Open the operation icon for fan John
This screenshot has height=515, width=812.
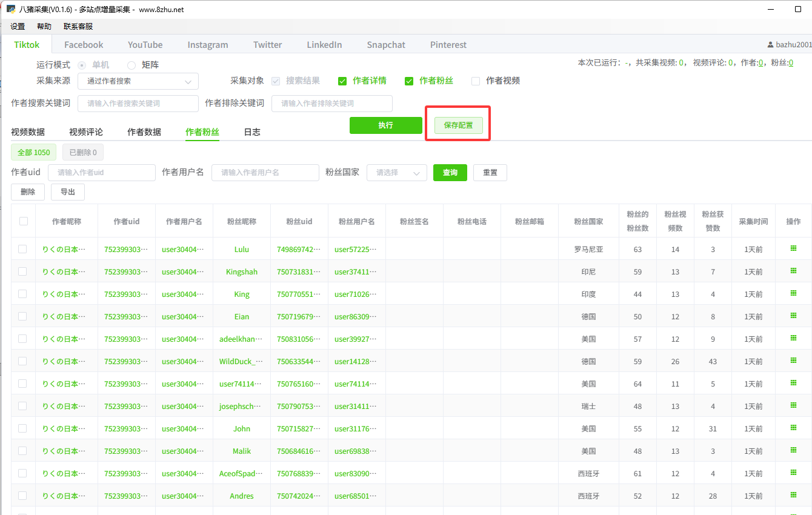click(793, 428)
